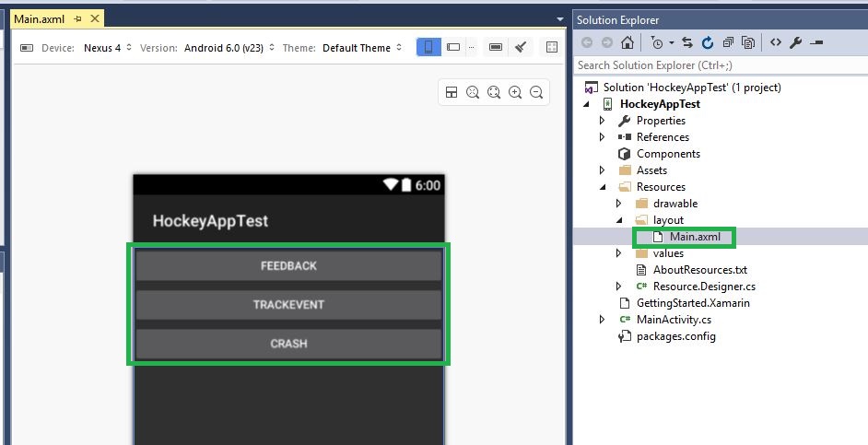This screenshot has width=868, height=445.
Task: Click the HockeyAppTest title in device preview
Action: (x=210, y=221)
